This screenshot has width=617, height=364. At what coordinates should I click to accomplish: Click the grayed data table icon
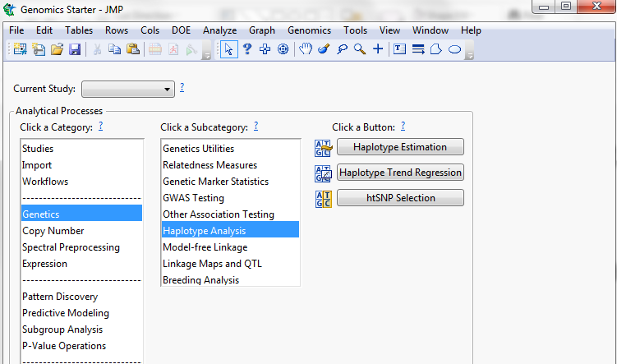(x=155, y=49)
